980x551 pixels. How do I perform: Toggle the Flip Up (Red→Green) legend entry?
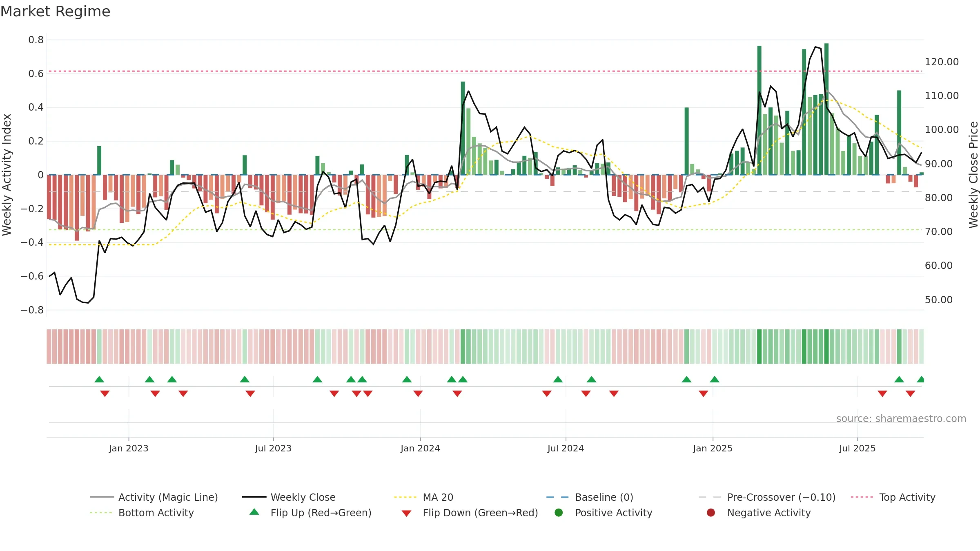[x=310, y=513]
